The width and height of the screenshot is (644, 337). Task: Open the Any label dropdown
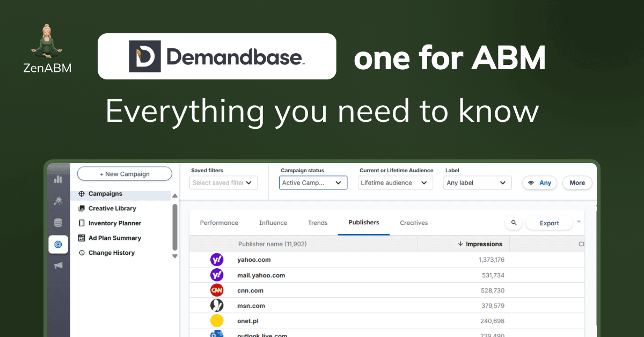477,182
